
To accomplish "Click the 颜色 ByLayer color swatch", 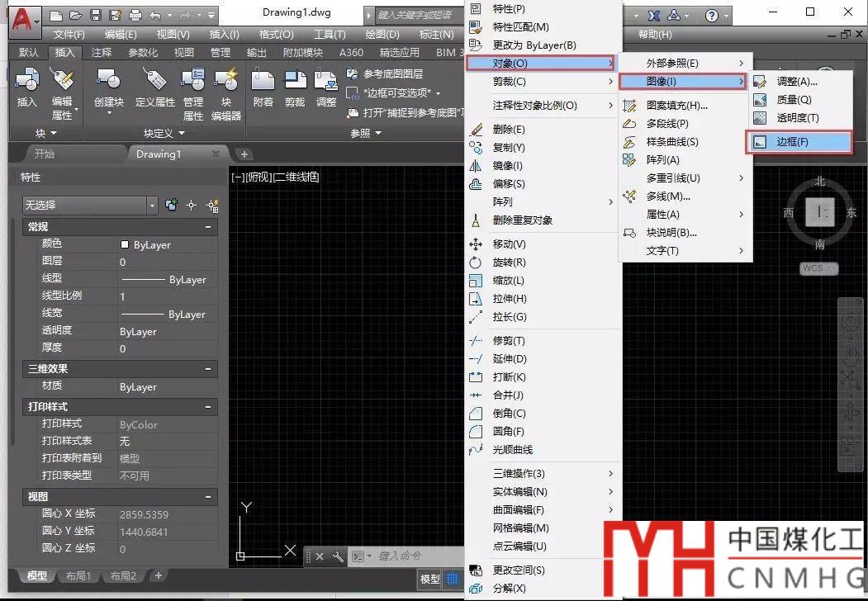I will (x=125, y=245).
